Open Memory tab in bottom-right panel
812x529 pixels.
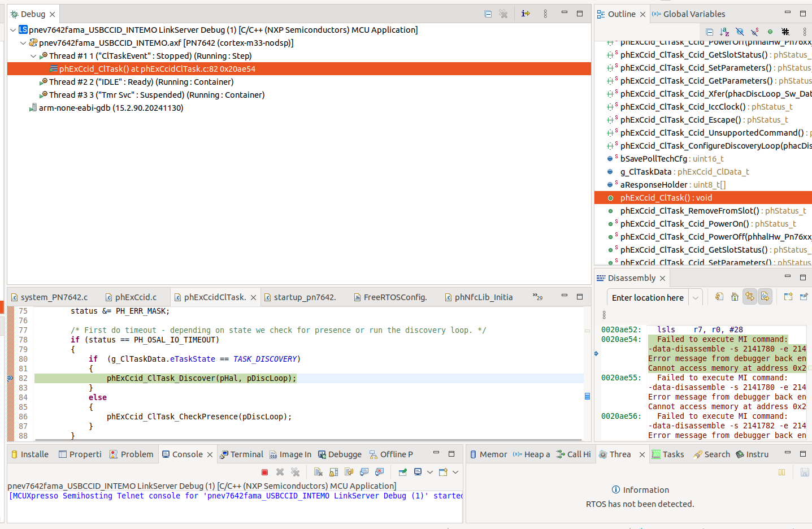click(488, 454)
